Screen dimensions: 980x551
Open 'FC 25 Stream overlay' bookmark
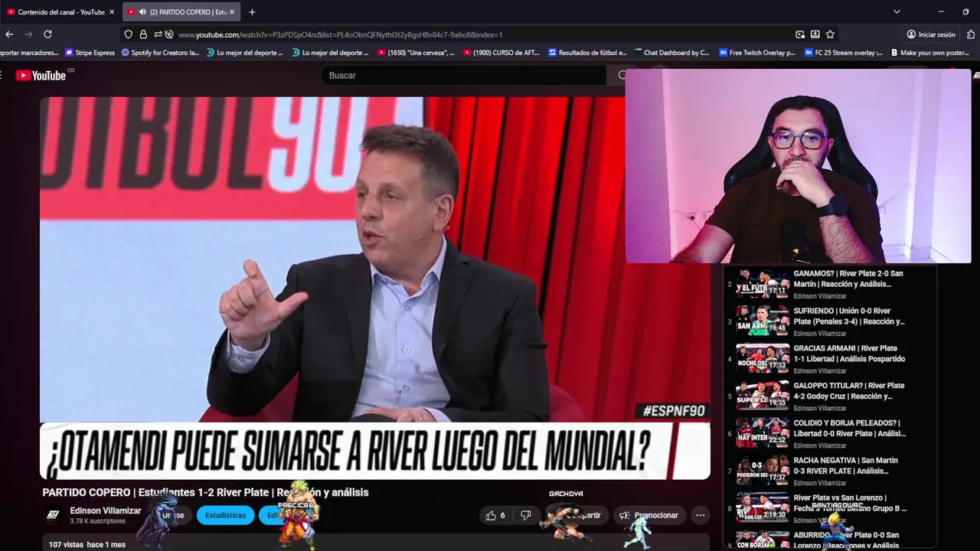point(843,53)
